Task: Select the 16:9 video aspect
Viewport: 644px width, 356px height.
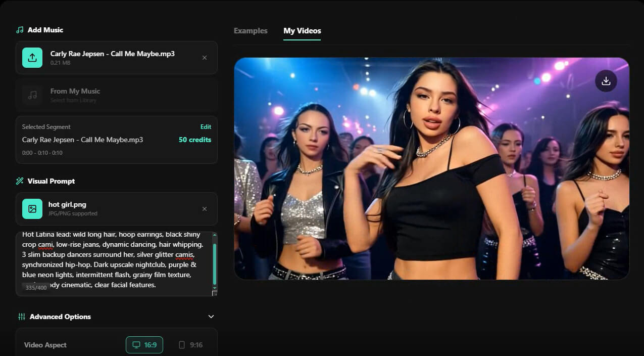Action: 144,345
